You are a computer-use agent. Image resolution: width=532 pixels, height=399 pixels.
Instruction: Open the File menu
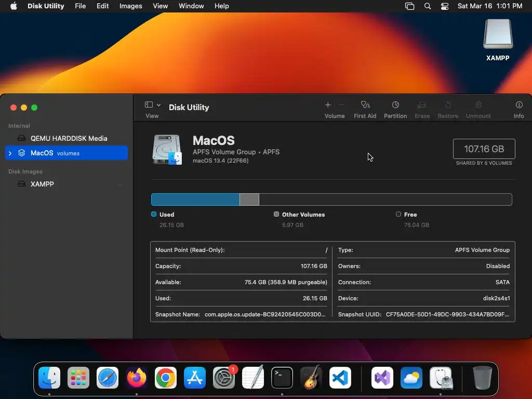pyautogui.click(x=81, y=6)
